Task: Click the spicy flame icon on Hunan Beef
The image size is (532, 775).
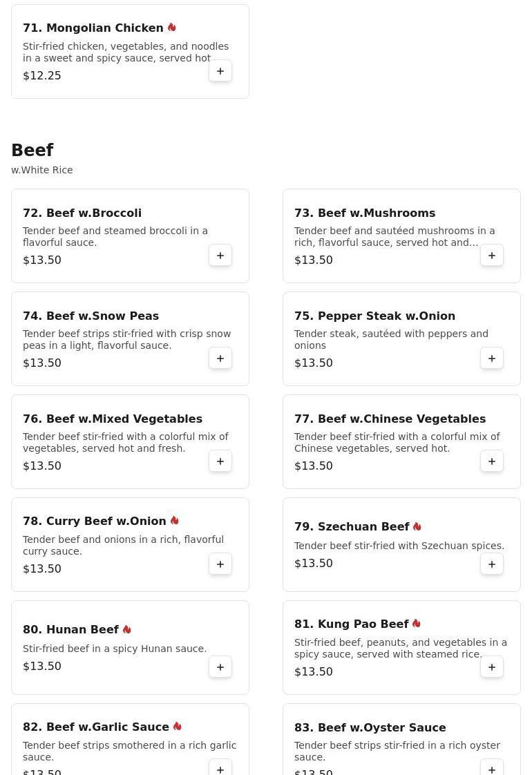Action: pos(127,629)
